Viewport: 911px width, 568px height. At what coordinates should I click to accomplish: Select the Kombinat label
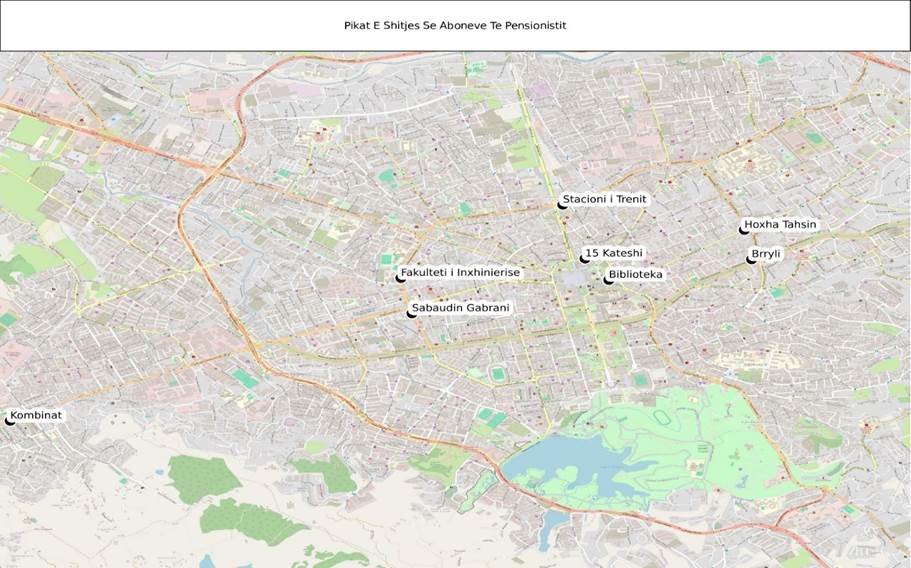click(36, 415)
